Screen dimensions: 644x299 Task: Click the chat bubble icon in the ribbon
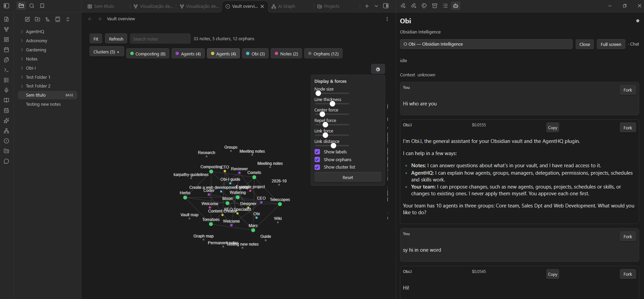tap(6, 161)
